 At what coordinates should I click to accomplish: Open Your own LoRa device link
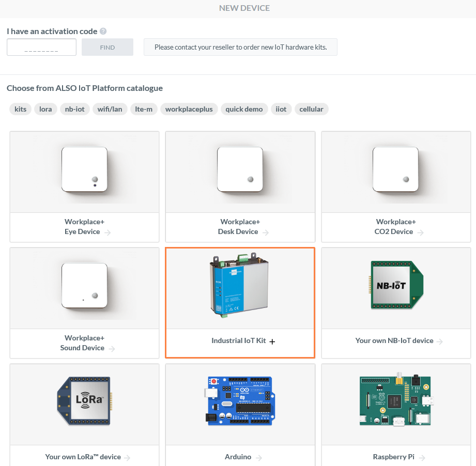coord(83,457)
